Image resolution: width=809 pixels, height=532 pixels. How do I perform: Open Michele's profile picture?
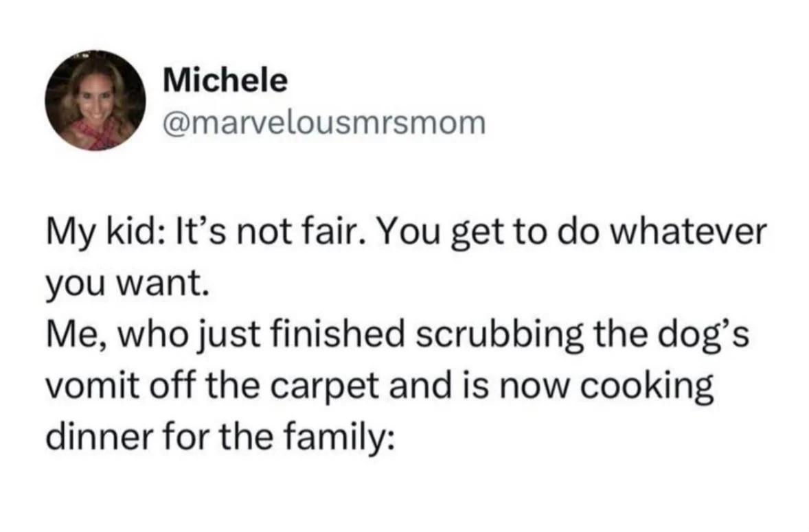tap(95, 100)
